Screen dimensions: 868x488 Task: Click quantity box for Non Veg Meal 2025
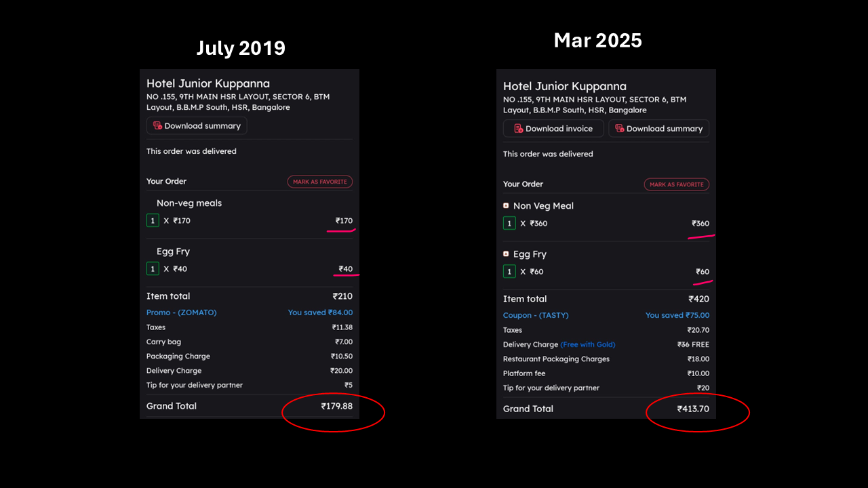(x=509, y=223)
